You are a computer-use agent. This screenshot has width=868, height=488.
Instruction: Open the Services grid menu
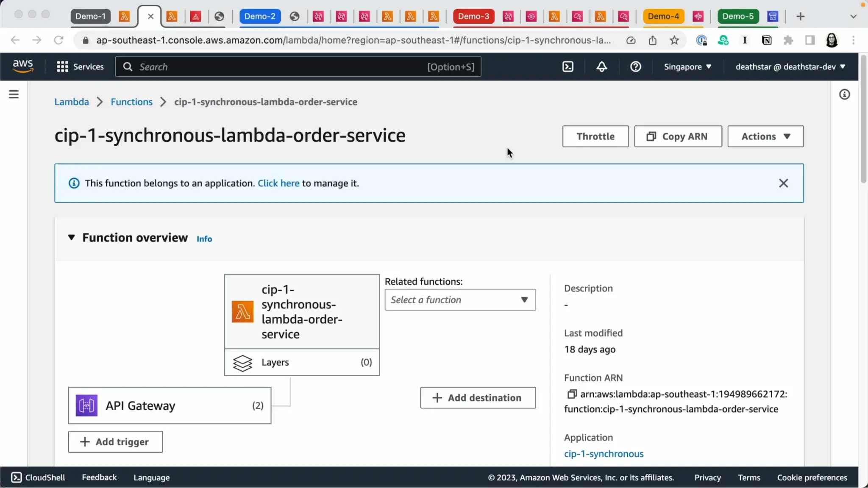pyautogui.click(x=80, y=67)
